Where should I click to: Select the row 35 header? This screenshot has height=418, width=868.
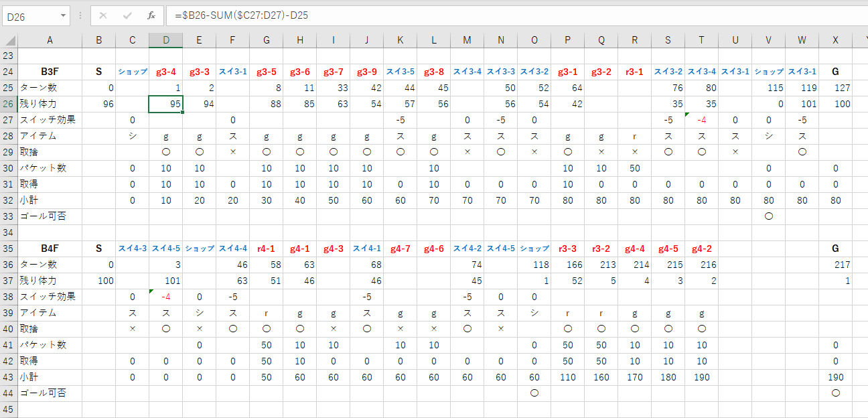(x=9, y=249)
